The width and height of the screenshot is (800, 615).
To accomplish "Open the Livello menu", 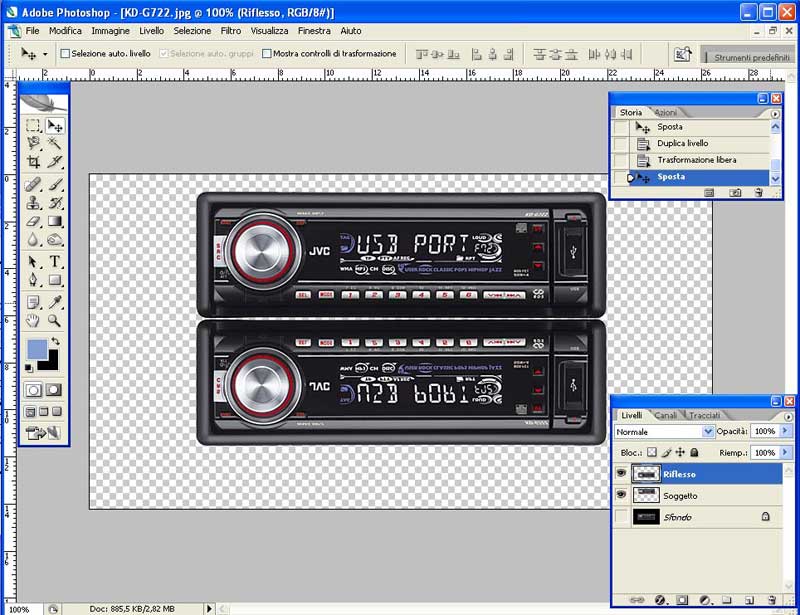I will [x=152, y=31].
